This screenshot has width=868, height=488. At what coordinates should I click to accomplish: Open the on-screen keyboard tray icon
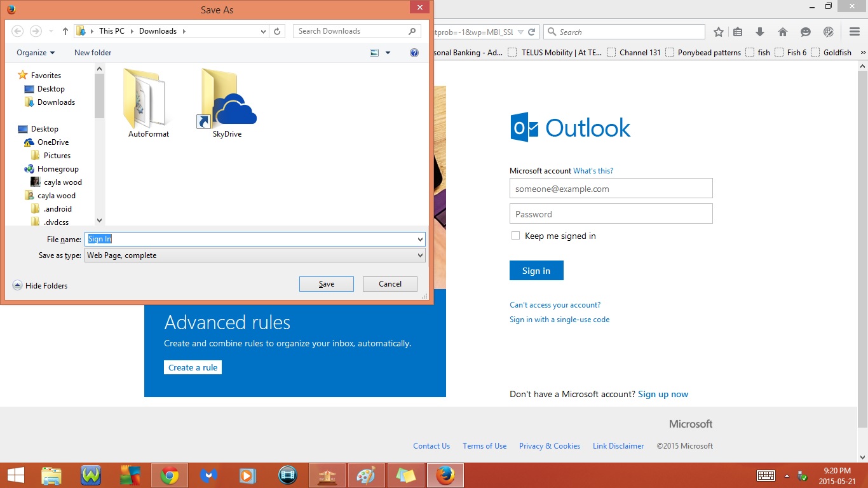click(x=766, y=476)
